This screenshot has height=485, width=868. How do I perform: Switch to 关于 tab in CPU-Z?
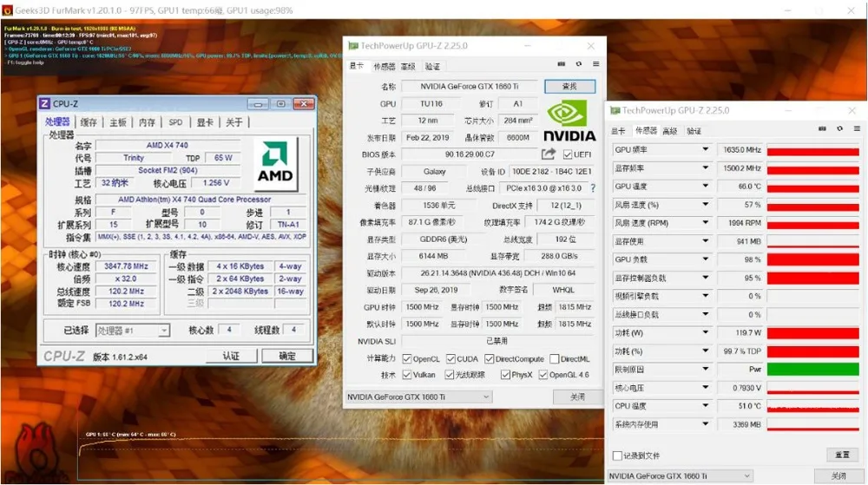tap(234, 122)
